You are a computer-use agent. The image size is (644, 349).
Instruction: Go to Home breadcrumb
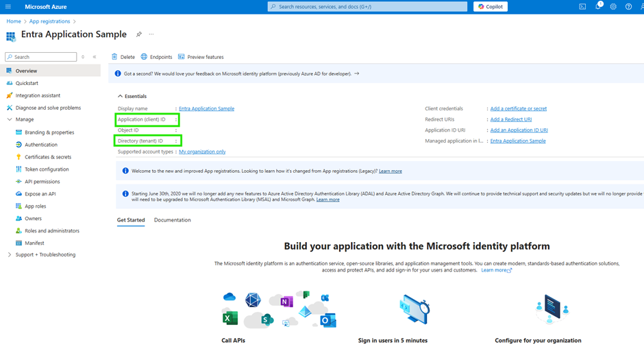pyautogui.click(x=14, y=21)
